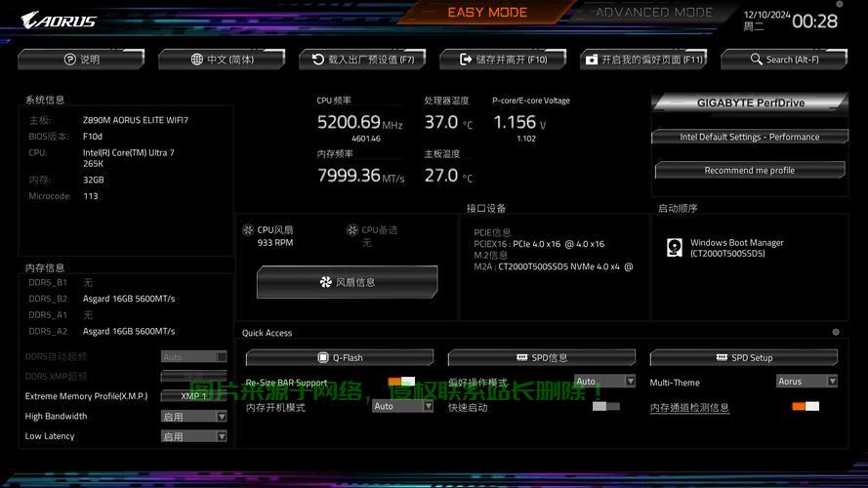
Task: Click M2A CT2000T500SSD5 NVMe entry
Action: (x=553, y=266)
